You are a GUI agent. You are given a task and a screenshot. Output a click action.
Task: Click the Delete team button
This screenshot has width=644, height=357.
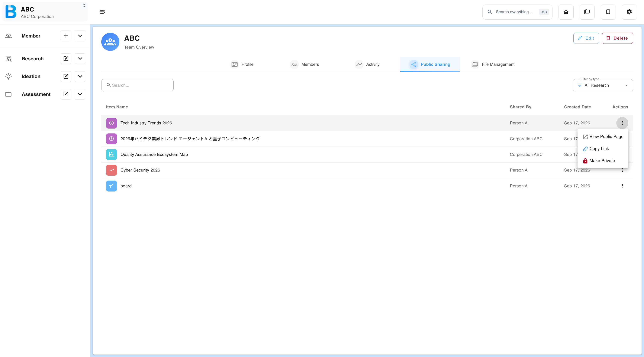pyautogui.click(x=617, y=38)
